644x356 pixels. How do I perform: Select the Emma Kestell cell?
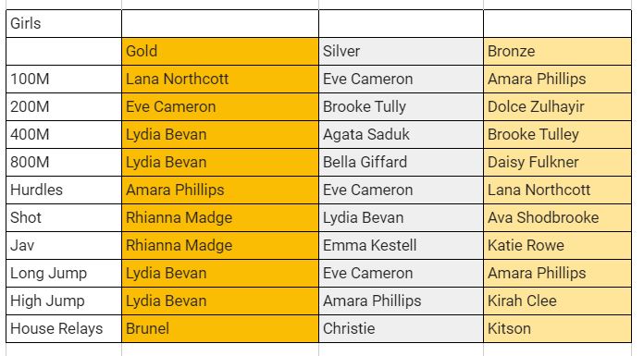pos(402,245)
